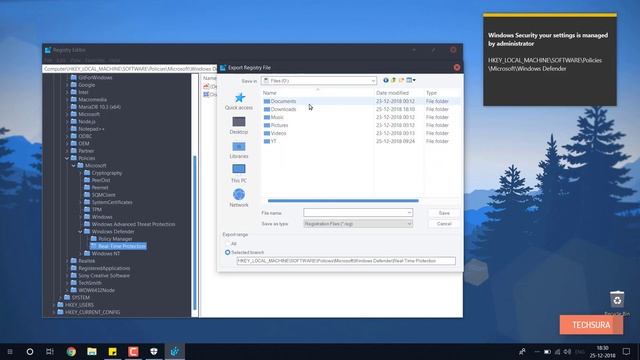Image resolution: width=640 pixels, height=360 pixels.
Task: Open Windows Security shield on taskbar
Action: [154, 351]
